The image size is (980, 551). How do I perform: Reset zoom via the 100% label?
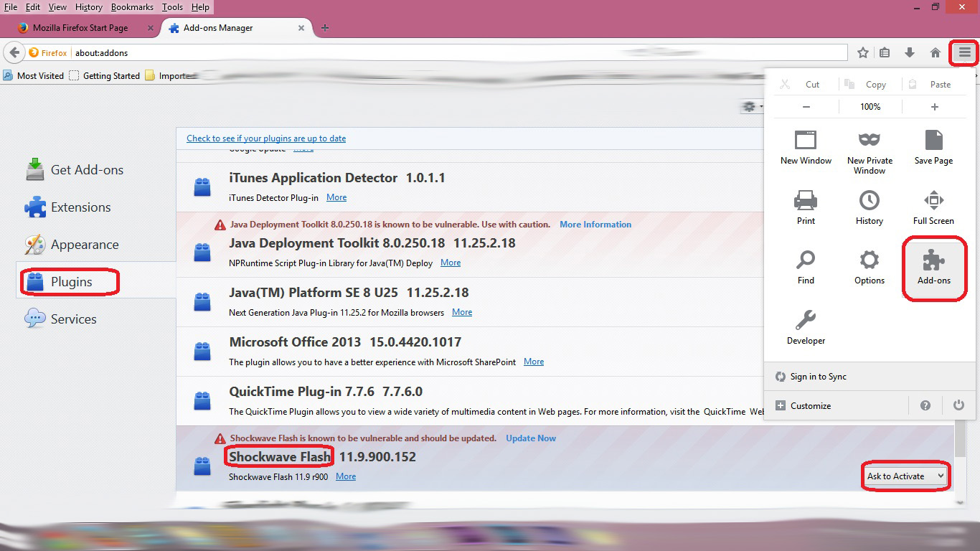870,106
